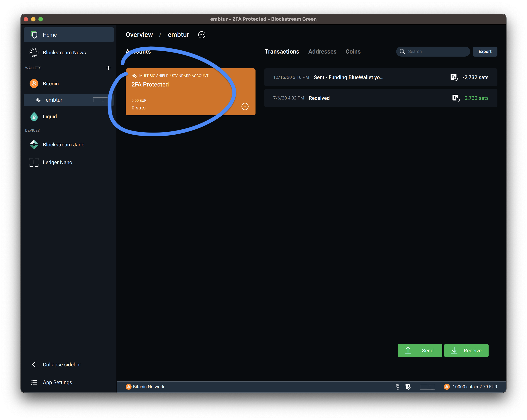Switch to the Addresses tab
This screenshot has width=527, height=420.
coord(322,52)
